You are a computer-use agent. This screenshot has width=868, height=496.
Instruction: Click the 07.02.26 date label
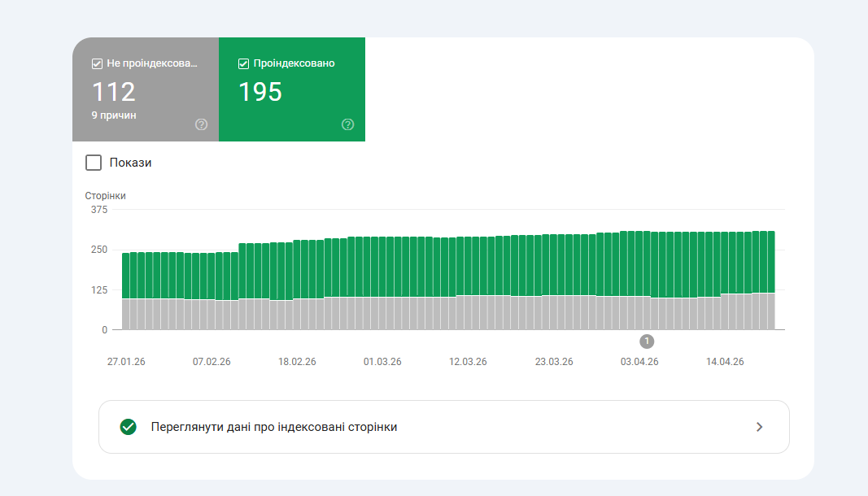click(212, 362)
